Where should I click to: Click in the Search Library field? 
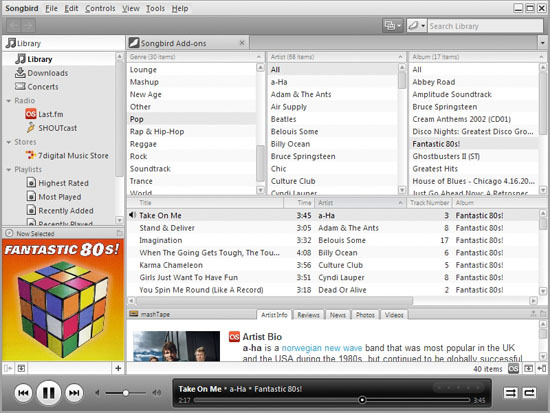(x=485, y=26)
